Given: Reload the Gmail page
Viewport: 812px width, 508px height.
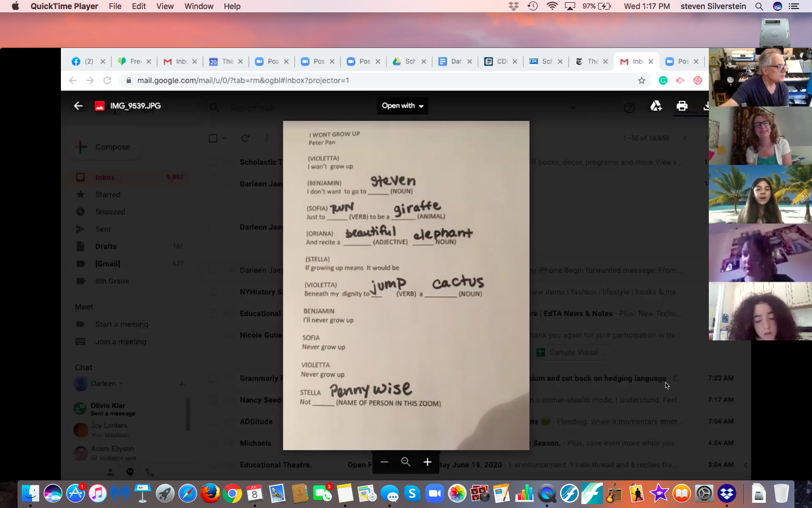Looking at the screenshot, I should [x=107, y=80].
